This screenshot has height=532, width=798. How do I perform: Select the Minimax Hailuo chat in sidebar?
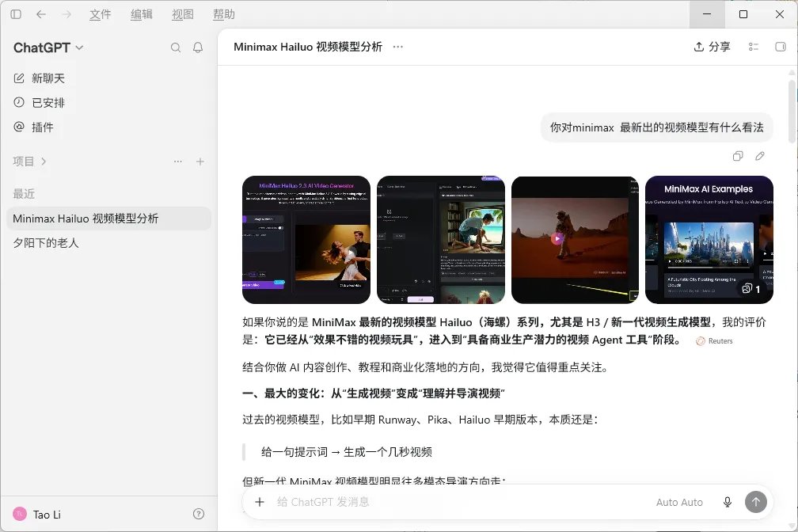pyautogui.click(x=109, y=218)
